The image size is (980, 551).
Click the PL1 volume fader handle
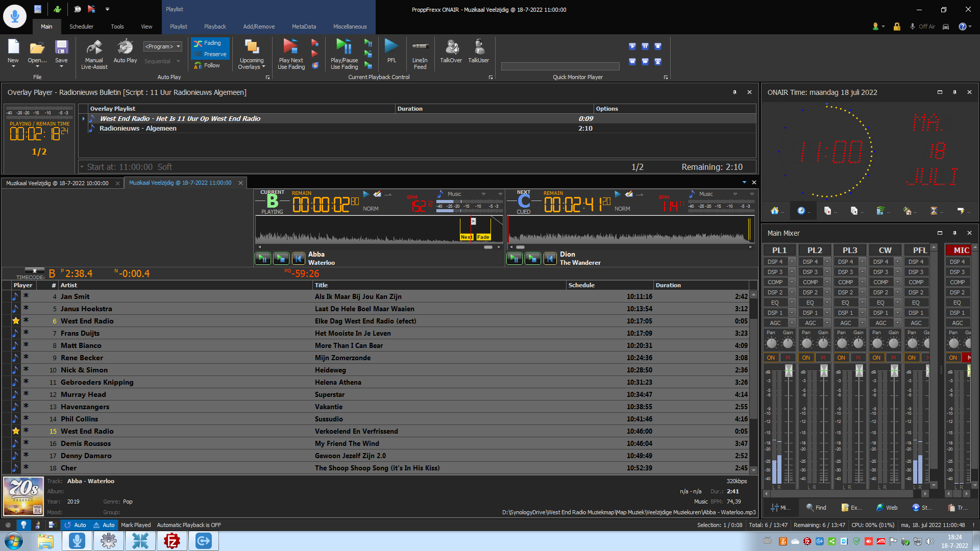point(789,371)
